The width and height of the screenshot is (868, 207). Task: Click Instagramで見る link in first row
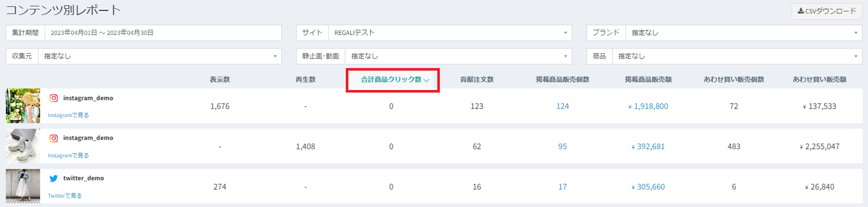68,115
